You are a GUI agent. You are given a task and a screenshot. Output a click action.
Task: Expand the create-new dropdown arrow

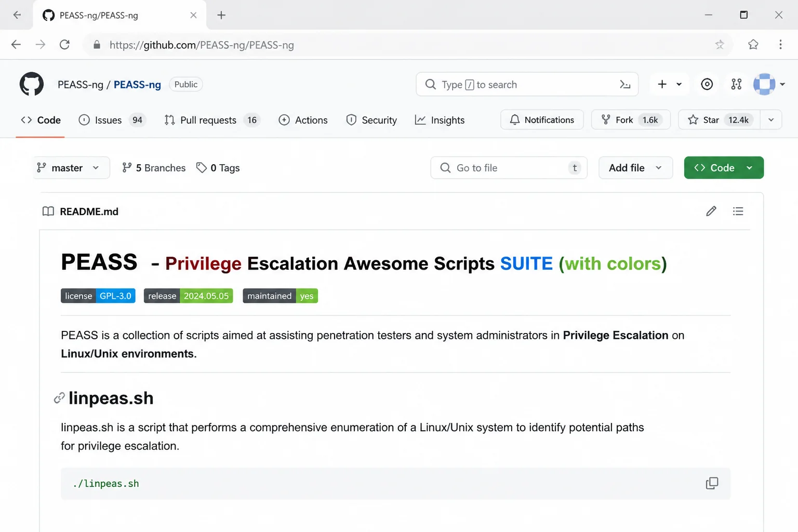click(679, 84)
